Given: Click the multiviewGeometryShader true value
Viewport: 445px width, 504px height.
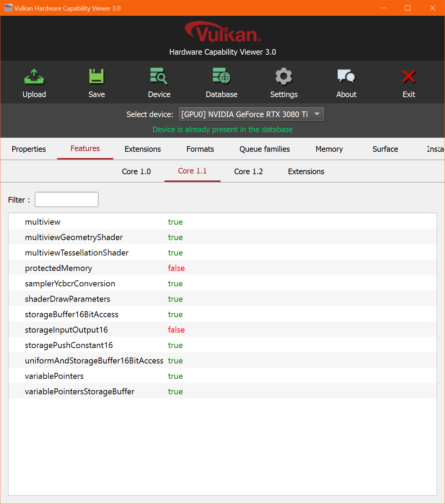Looking at the screenshot, I should pyautogui.click(x=175, y=237).
